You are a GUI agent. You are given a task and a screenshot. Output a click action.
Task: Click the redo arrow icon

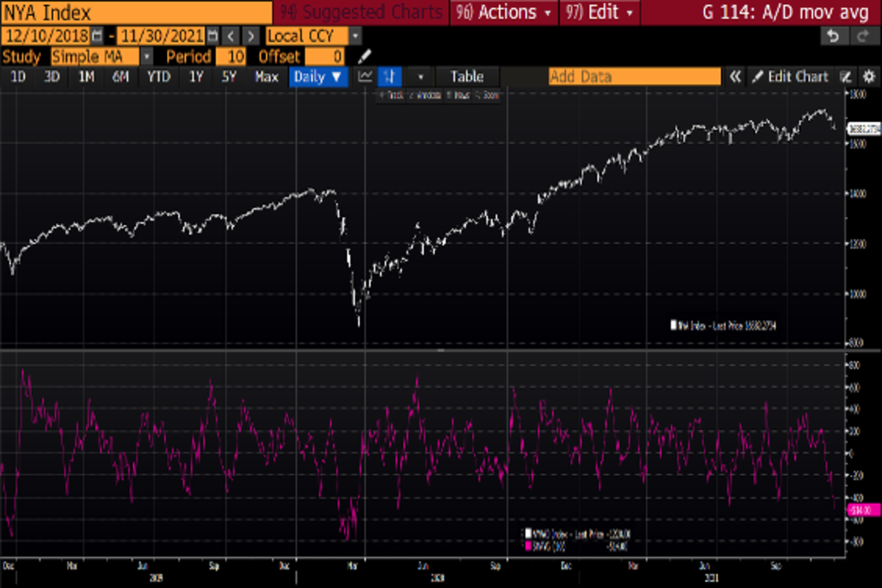[861, 36]
